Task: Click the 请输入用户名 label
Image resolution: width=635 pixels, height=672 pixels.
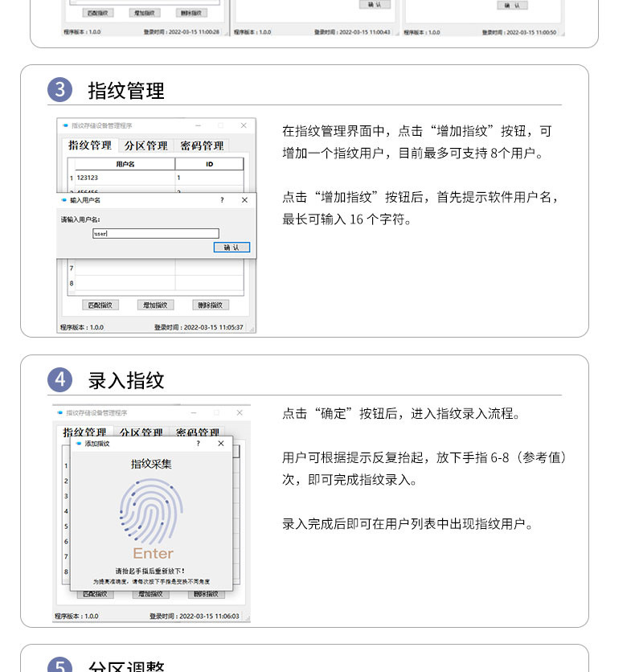Action: pyautogui.click(x=80, y=219)
